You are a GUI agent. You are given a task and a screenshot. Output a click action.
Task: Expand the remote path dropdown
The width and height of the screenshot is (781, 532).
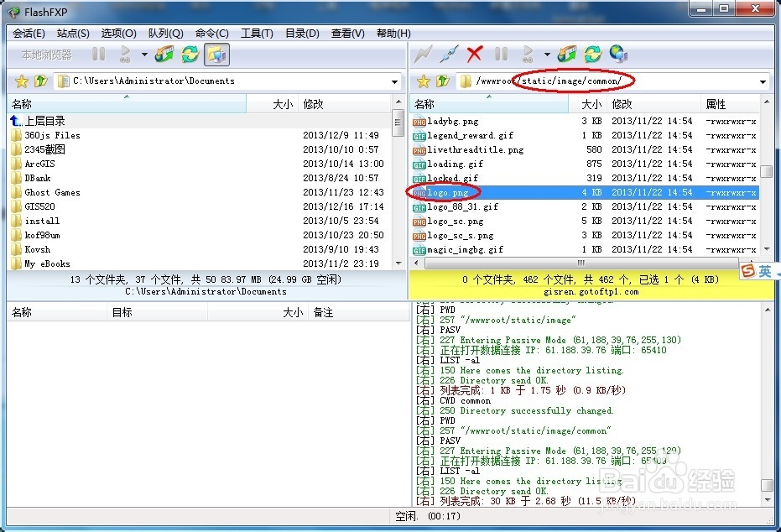(x=763, y=81)
